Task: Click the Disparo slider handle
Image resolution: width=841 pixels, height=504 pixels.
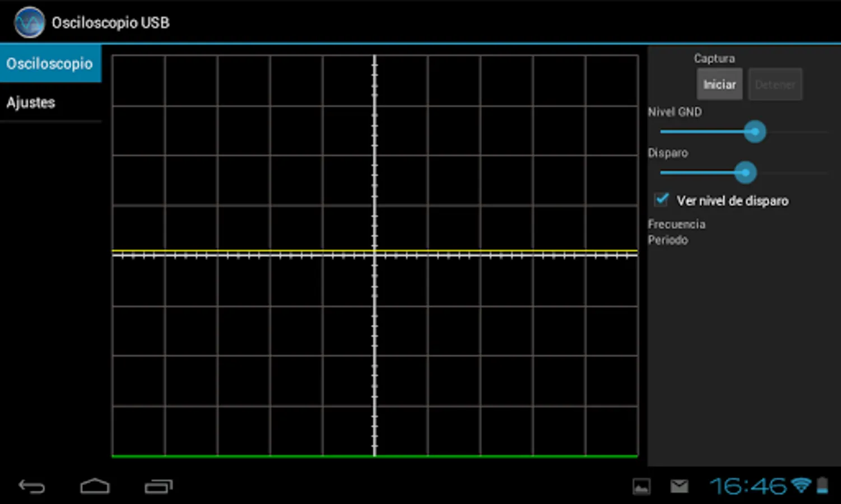Action: pos(745,172)
